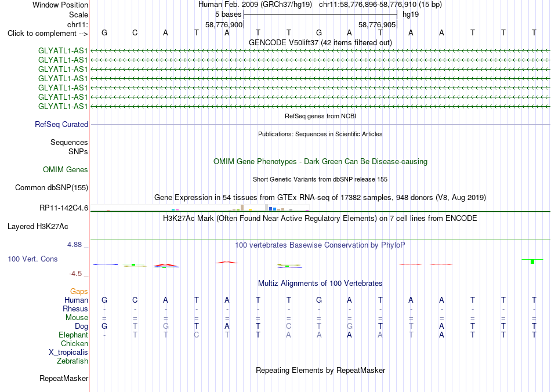551x392 pixels.
Task: Click the chr11:58,776,896-58,776,910 (15 bp) text
Action: pos(380,5)
